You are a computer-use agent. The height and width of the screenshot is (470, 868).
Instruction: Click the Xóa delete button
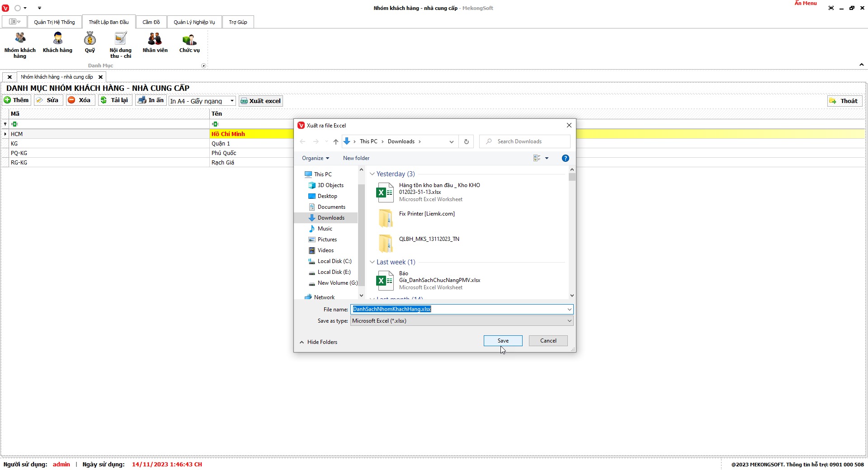tap(80, 100)
